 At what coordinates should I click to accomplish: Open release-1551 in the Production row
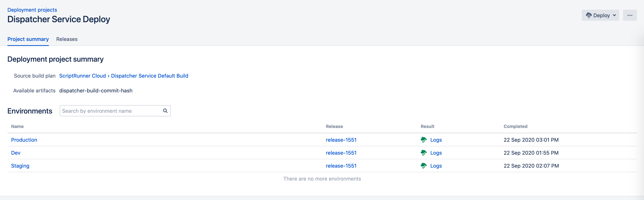tap(341, 140)
